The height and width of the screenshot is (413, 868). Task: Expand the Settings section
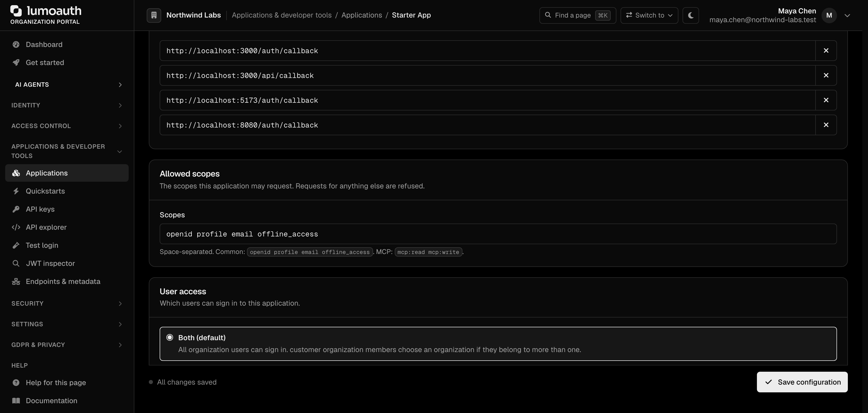pyautogui.click(x=67, y=324)
